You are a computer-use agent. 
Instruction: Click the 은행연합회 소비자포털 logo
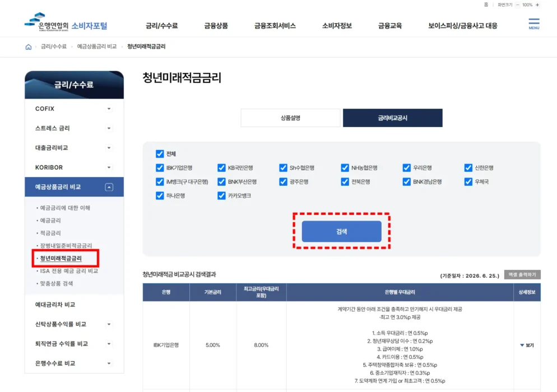coord(66,22)
